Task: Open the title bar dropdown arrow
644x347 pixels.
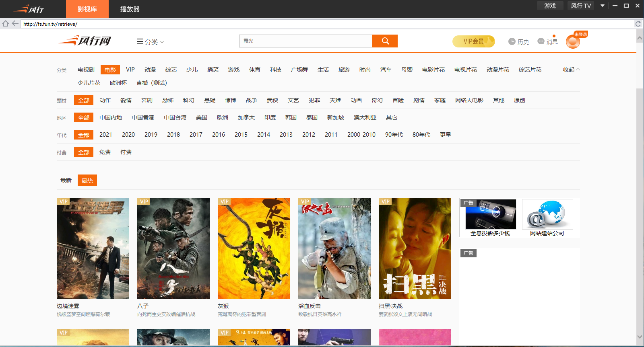Action: pyautogui.click(x=603, y=6)
